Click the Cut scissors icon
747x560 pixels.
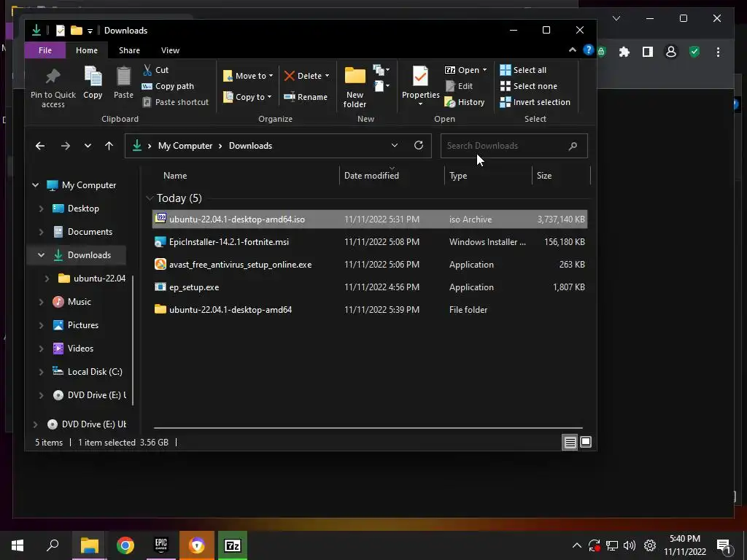click(x=147, y=70)
